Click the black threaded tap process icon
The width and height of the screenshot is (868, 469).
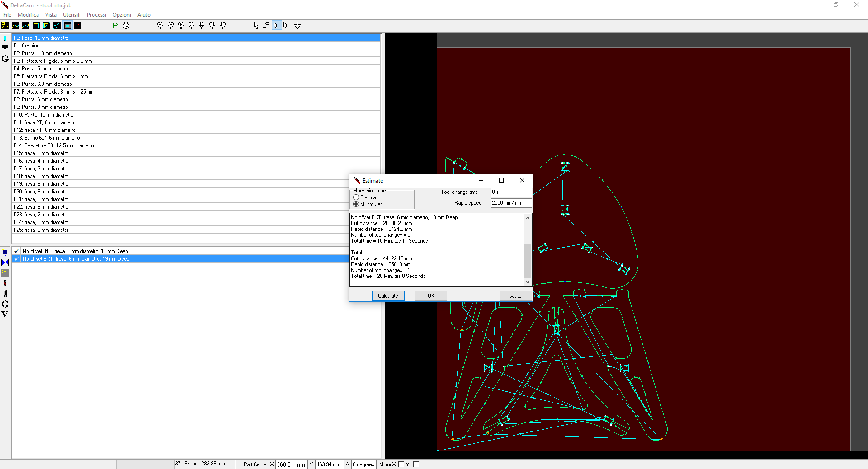[x=5, y=294]
